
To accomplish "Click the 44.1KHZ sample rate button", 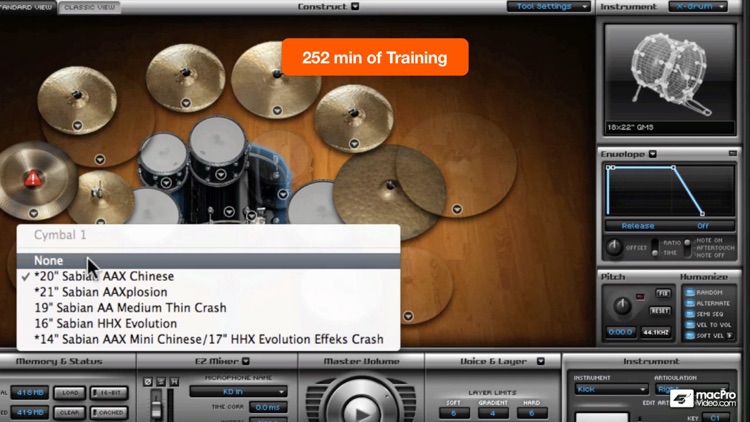I will tap(656, 332).
